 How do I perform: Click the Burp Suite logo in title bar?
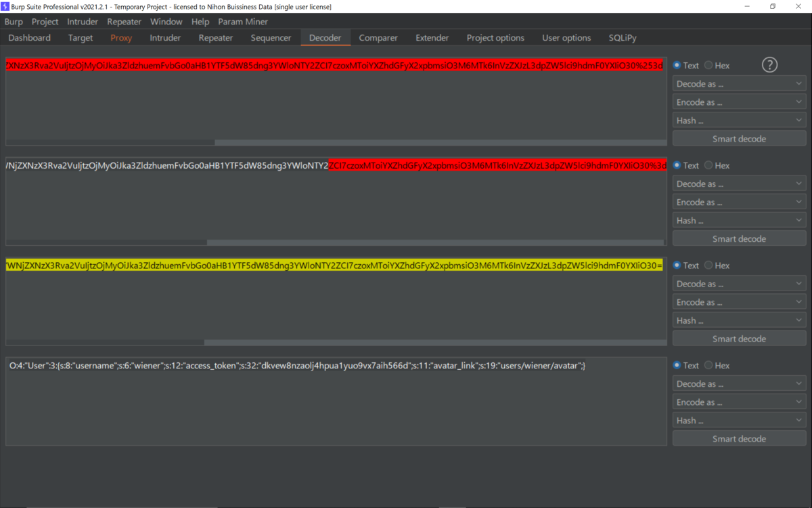(5, 6)
